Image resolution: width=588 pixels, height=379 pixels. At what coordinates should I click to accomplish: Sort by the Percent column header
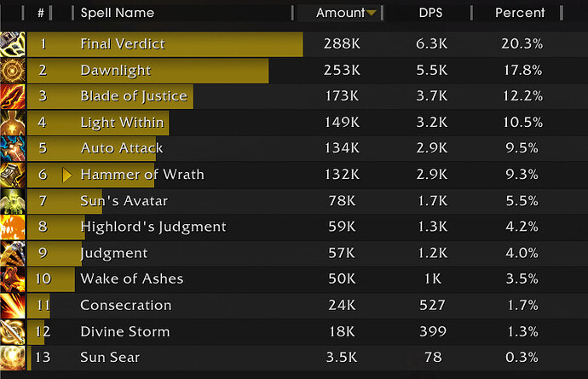point(520,13)
